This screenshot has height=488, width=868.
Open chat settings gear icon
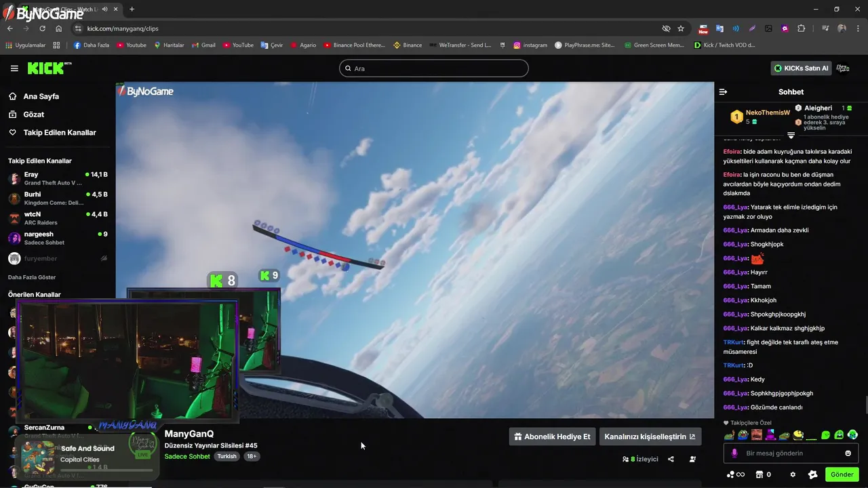click(793, 474)
